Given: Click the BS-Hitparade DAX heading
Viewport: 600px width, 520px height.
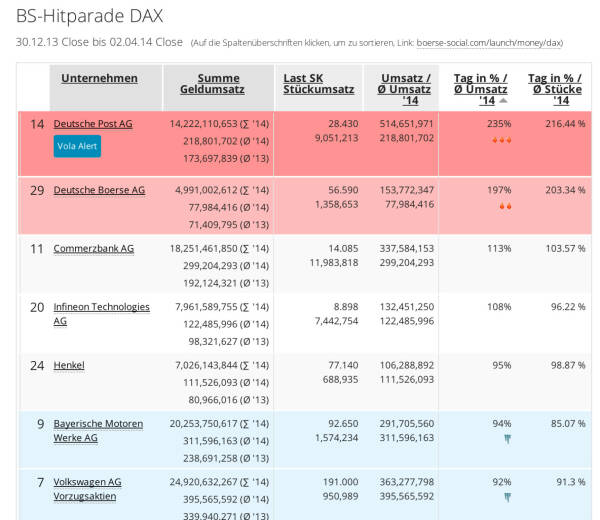Looking at the screenshot, I should (x=89, y=16).
